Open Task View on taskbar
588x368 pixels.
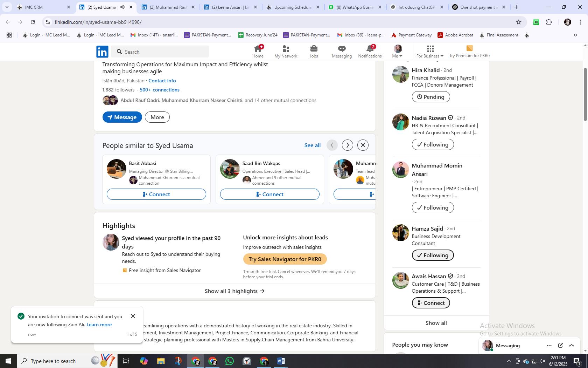point(126,361)
